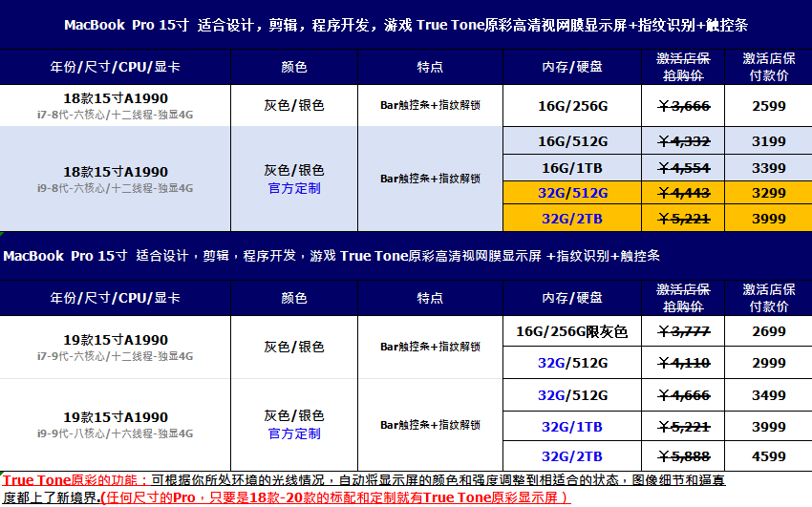Click the 19款 32G/1TB blue cell
This screenshot has height=507, width=812.
click(x=572, y=427)
